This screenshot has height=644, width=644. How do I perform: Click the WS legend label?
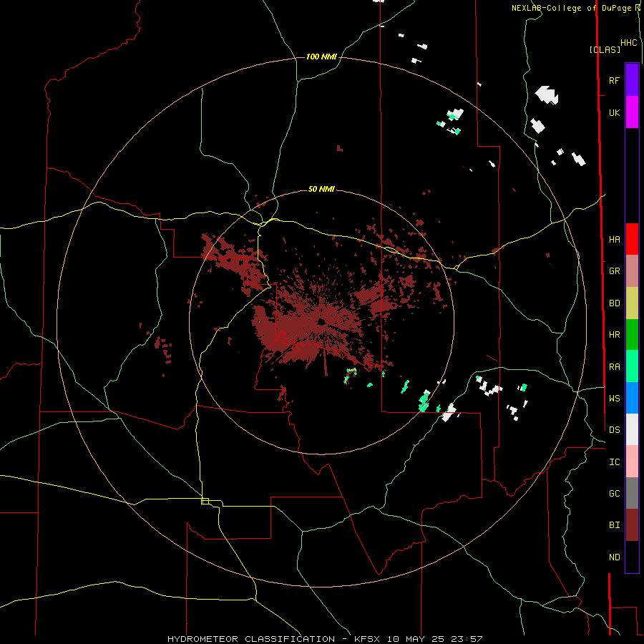pos(614,398)
